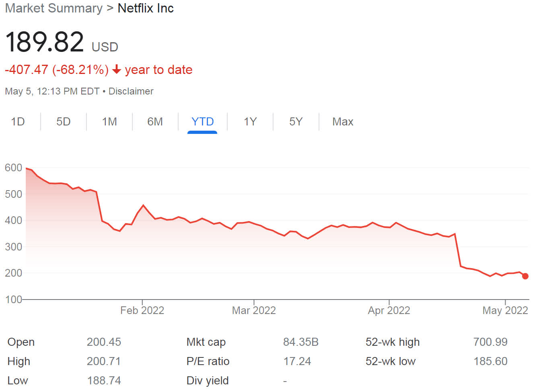
Task: Show the 5Y price history
Action: pos(296,121)
